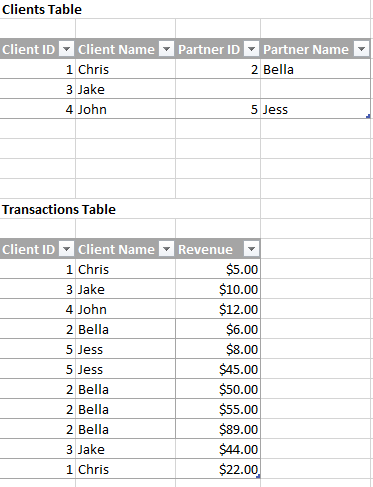
Task: Expand the Partner ID filter dropdown
Action: point(252,49)
